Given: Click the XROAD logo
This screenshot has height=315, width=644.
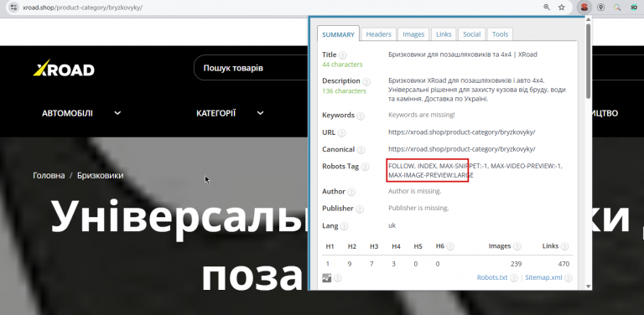Looking at the screenshot, I should [x=64, y=68].
